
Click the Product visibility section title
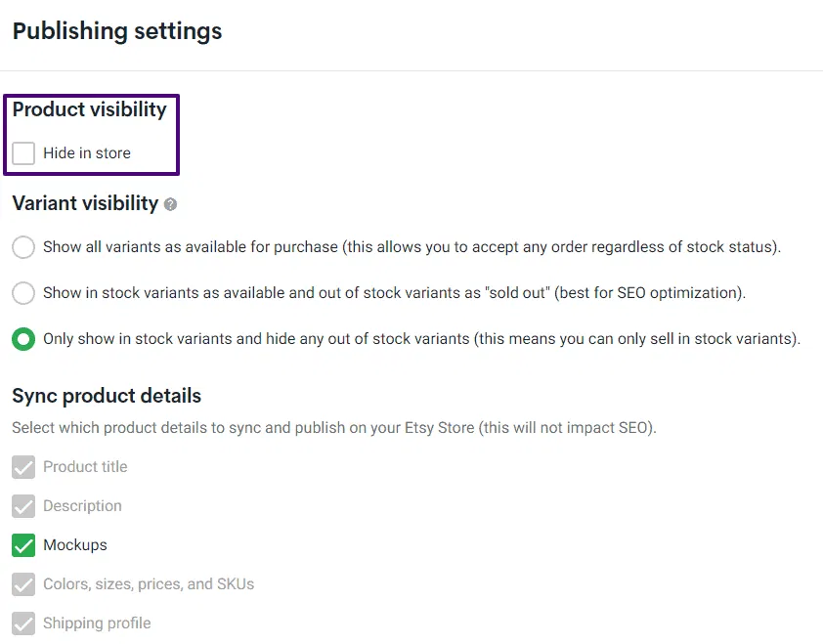pos(90,109)
